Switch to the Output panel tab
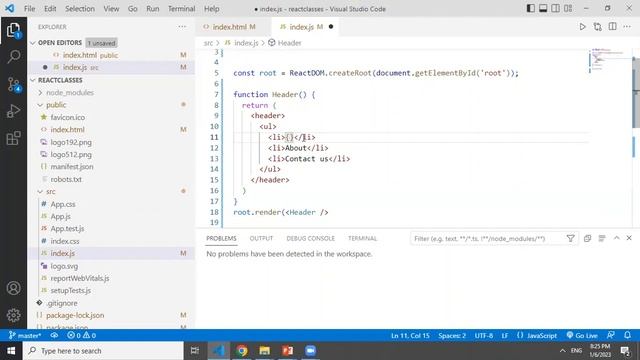Screen dimensions: 640x360 click(x=261, y=238)
